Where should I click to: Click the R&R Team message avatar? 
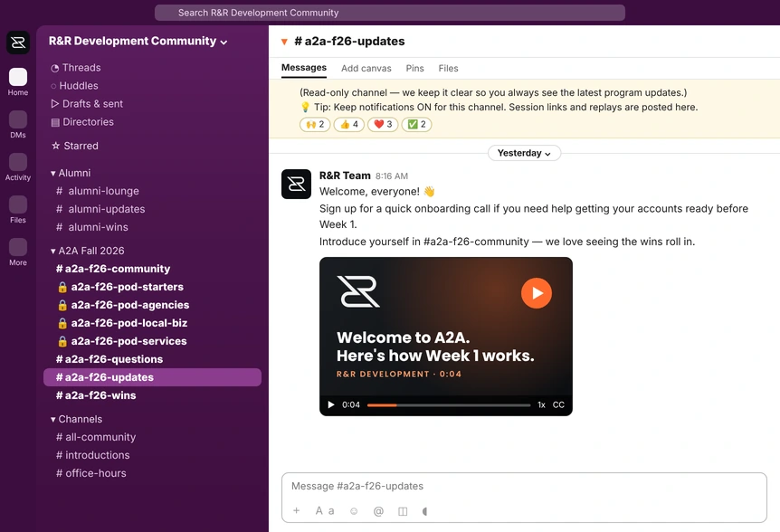point(296,184)
